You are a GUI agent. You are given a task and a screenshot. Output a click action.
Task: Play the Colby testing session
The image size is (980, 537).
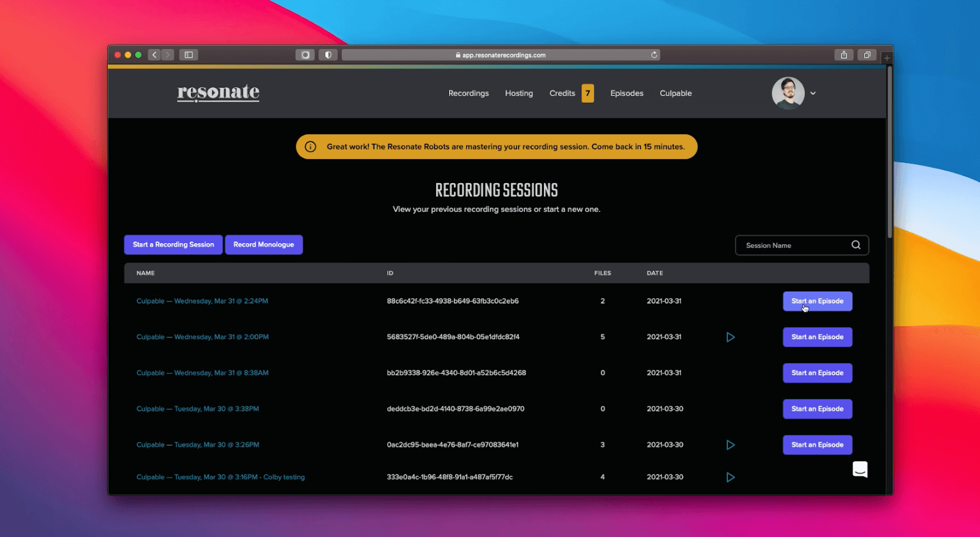pyautogui.click(x=730, y=477)
